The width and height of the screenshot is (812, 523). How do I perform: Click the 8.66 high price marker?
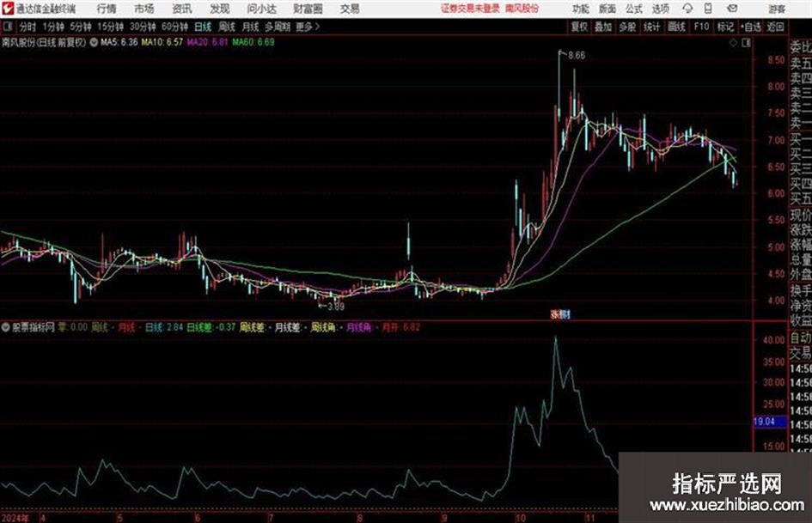pos(577,56)
